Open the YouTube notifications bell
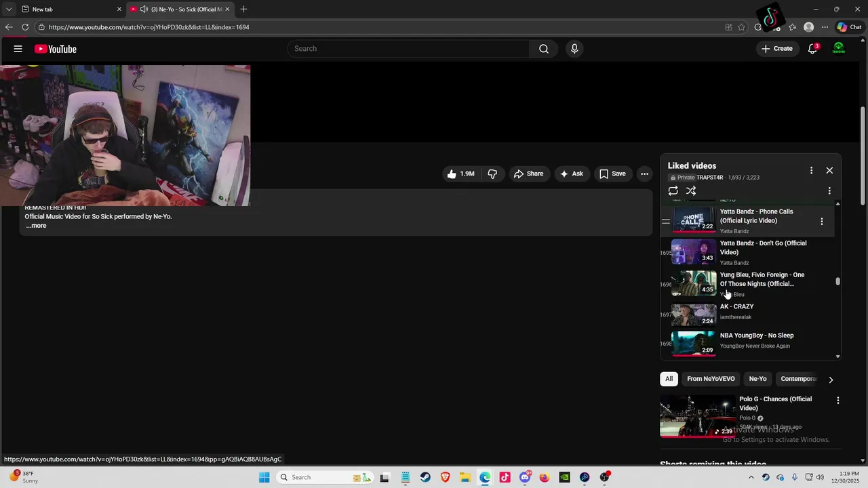The image size is (868, 488). click(812, 49)
